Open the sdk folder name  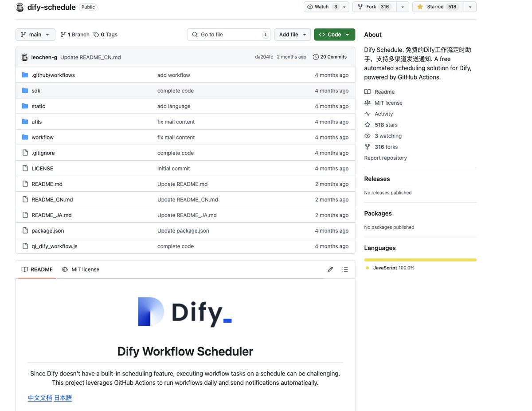36,91
